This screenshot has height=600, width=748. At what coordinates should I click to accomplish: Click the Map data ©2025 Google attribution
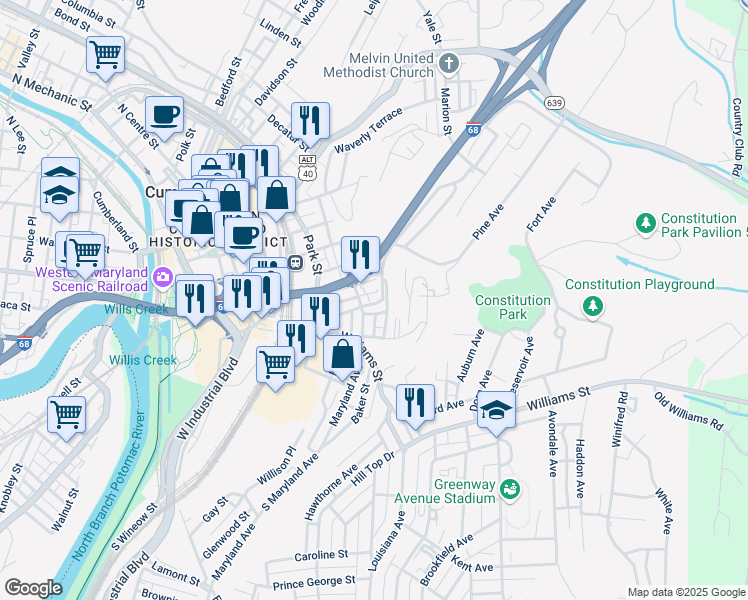click(686, 593)
